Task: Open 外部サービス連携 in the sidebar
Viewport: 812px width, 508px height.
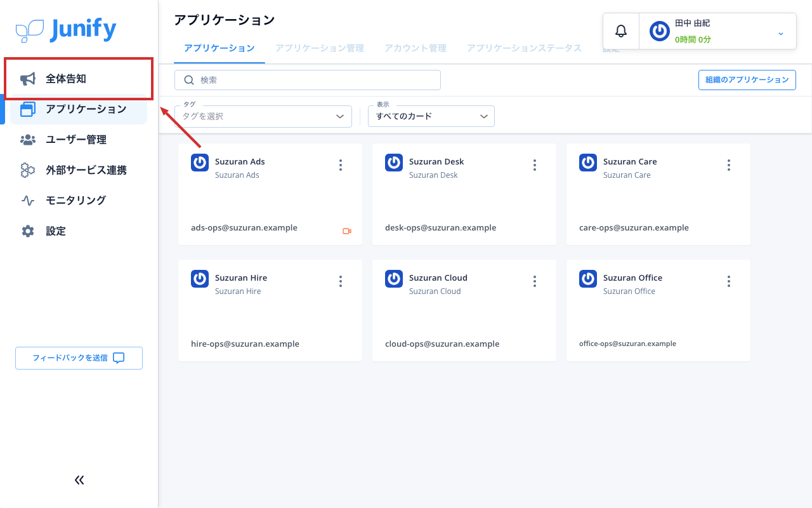Action: point(79,170)
